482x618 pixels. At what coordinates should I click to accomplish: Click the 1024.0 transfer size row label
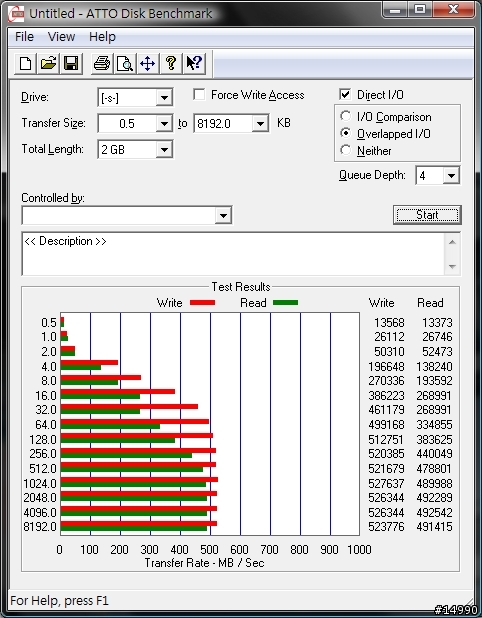coord(40,483)
